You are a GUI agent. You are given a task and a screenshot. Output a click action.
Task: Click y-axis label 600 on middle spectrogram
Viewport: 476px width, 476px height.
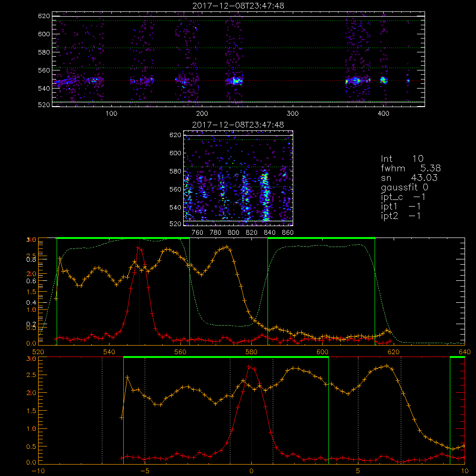pos(175,153)
